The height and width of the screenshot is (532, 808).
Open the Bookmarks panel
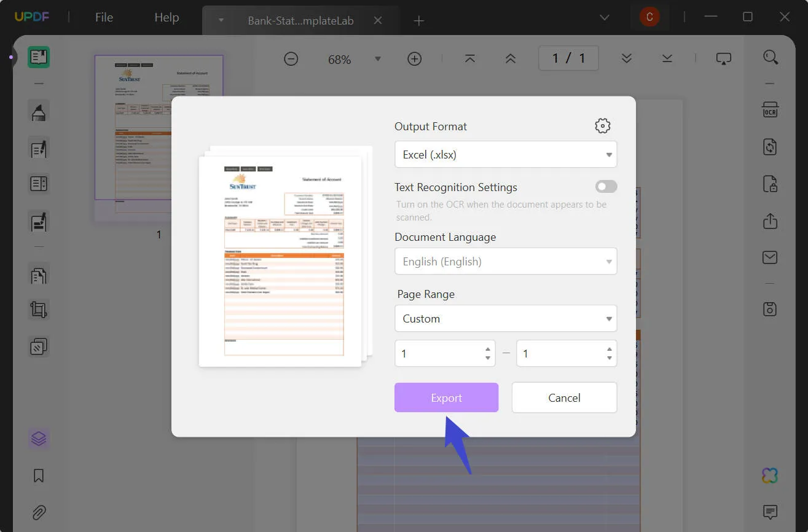pyautogui.click(x=39, y=475)
